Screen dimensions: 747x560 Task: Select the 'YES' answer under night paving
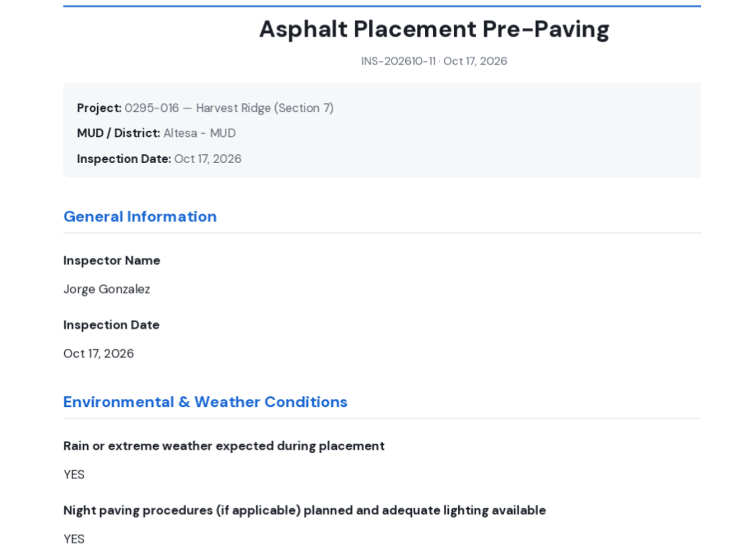tap(74, 539)
